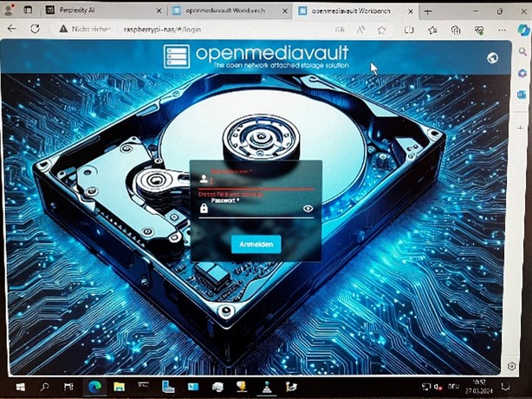532x399 pixels.
Task: Add this page to favorites star
Action: [382, 29]
